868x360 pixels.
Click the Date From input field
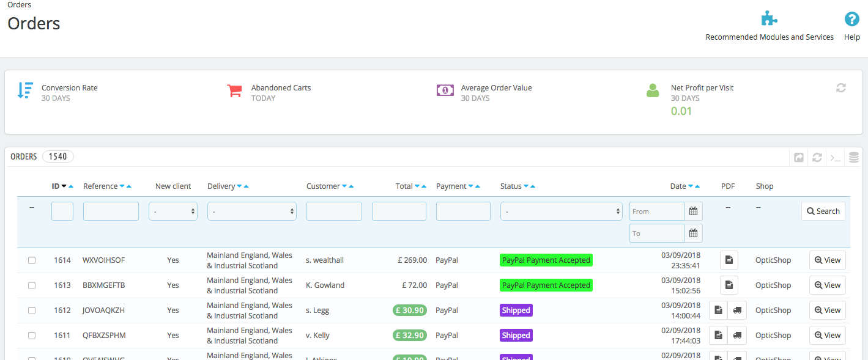(x=657, y=211)
